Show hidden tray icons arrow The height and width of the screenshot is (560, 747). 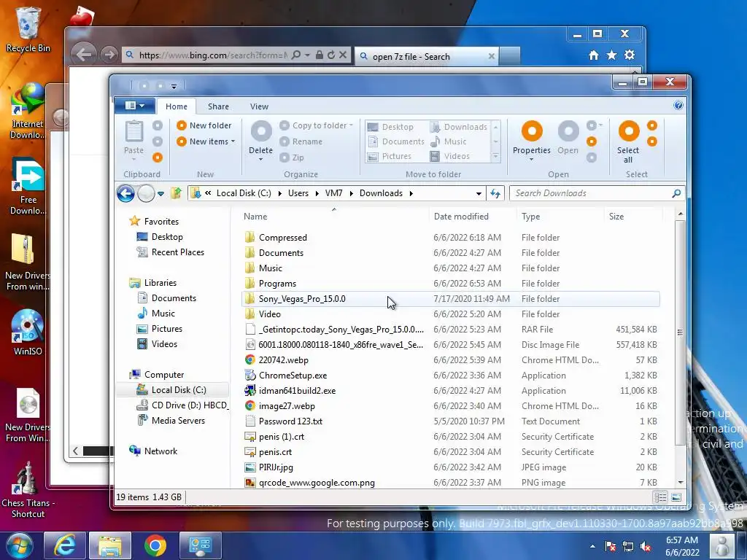coord(592,546)
